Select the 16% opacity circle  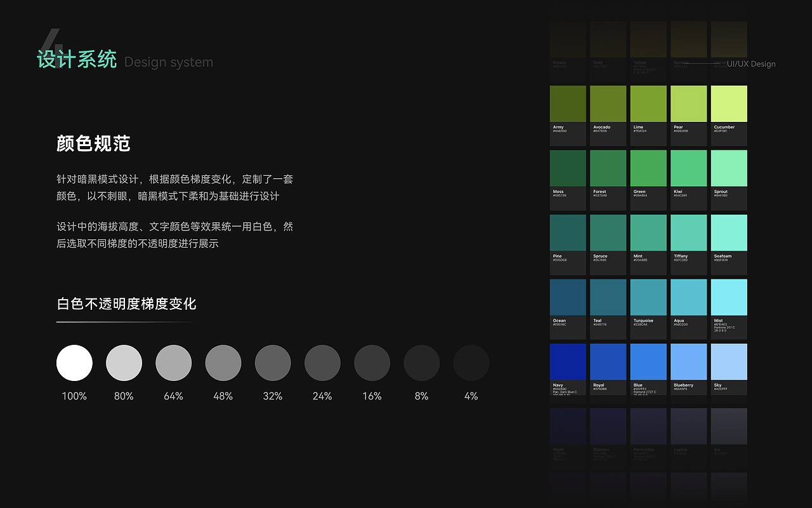point(372,363)
